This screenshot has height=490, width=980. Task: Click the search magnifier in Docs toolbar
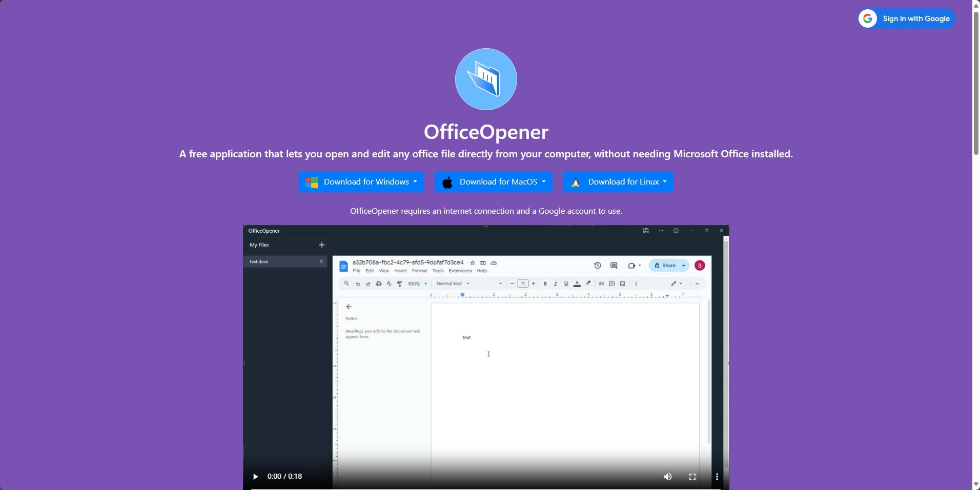(346, 283)
